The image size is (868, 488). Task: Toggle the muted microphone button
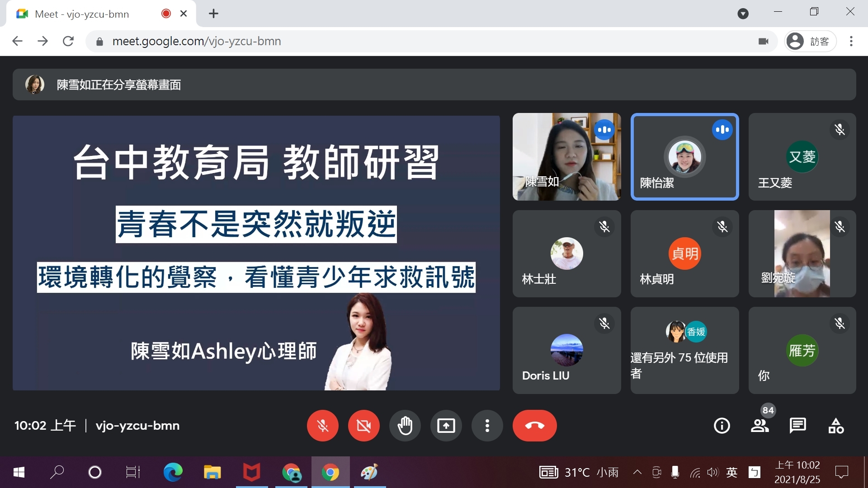click(x=322, y=426)
